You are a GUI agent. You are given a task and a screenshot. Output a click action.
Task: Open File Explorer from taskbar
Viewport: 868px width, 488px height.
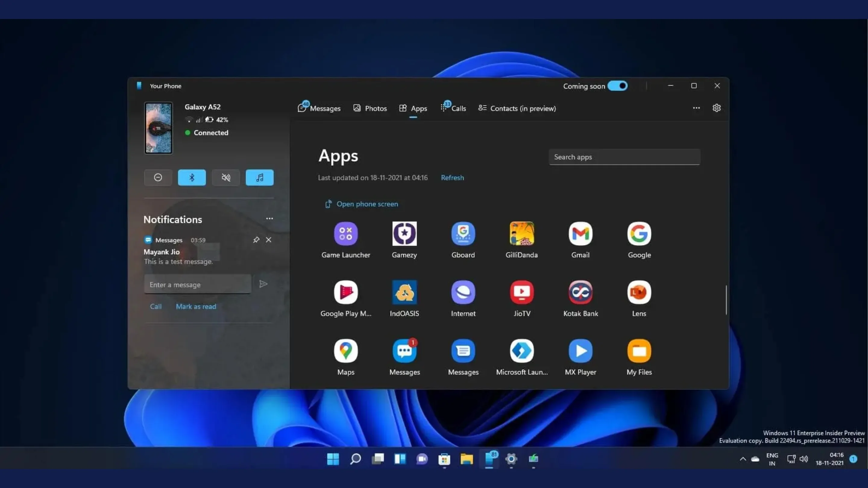point(467,459)
